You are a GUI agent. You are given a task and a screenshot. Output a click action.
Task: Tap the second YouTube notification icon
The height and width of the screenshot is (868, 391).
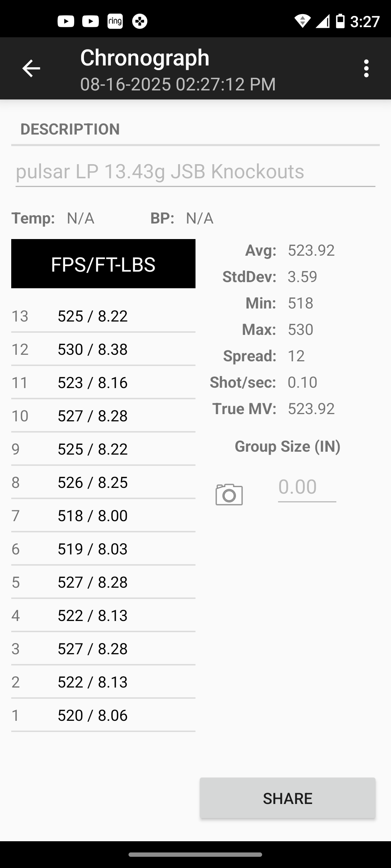coord(91,21)
